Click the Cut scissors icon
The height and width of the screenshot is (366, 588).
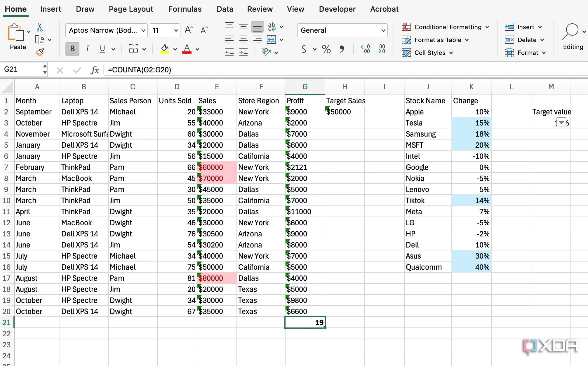[40, 27]
